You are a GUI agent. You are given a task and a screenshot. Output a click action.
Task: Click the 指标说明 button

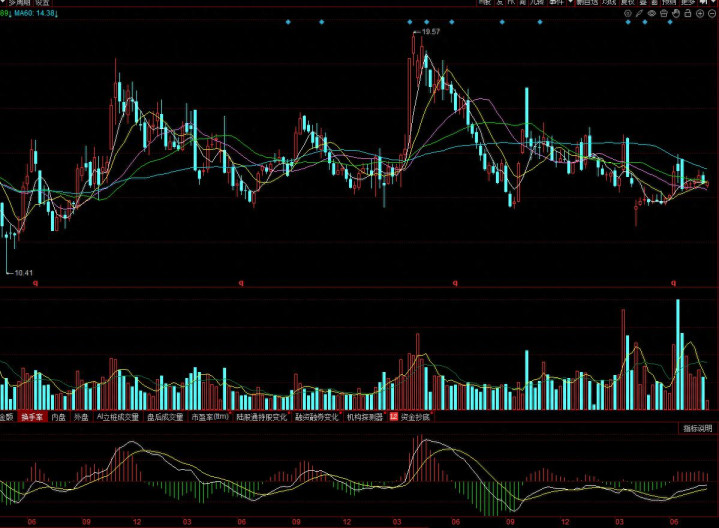[697, 428]
